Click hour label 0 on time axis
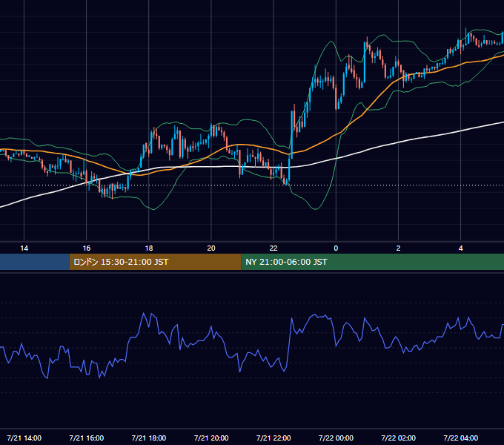504x445 pixels. tap(336, 248)
